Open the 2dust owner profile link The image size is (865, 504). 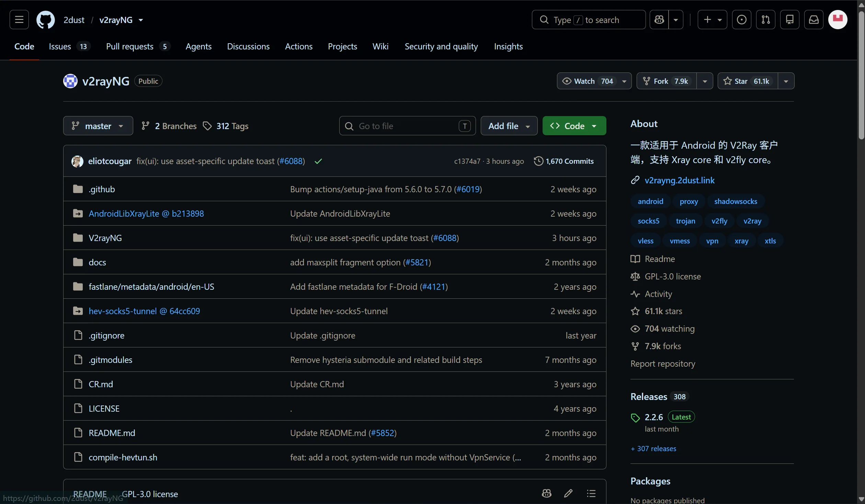click(x=74, y=20)
